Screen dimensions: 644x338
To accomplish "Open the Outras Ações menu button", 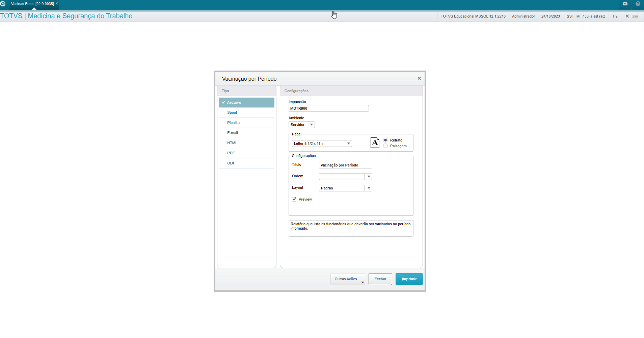I will click(348, 279).
